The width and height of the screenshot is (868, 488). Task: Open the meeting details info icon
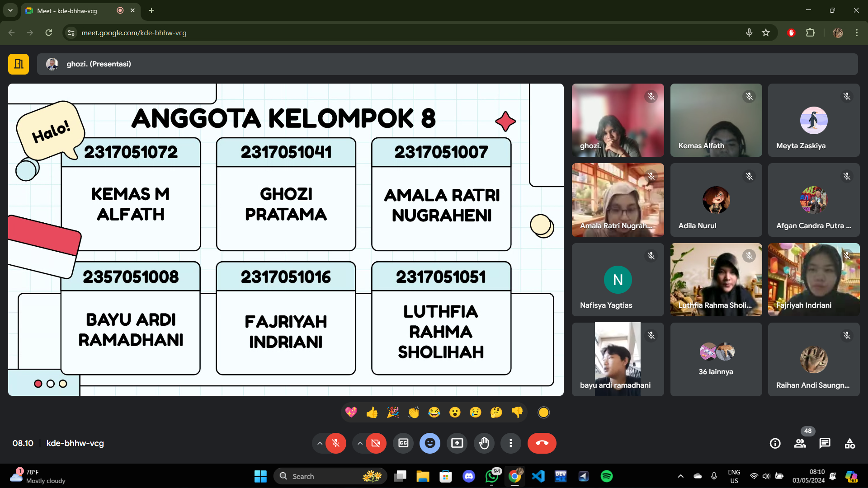775,443
